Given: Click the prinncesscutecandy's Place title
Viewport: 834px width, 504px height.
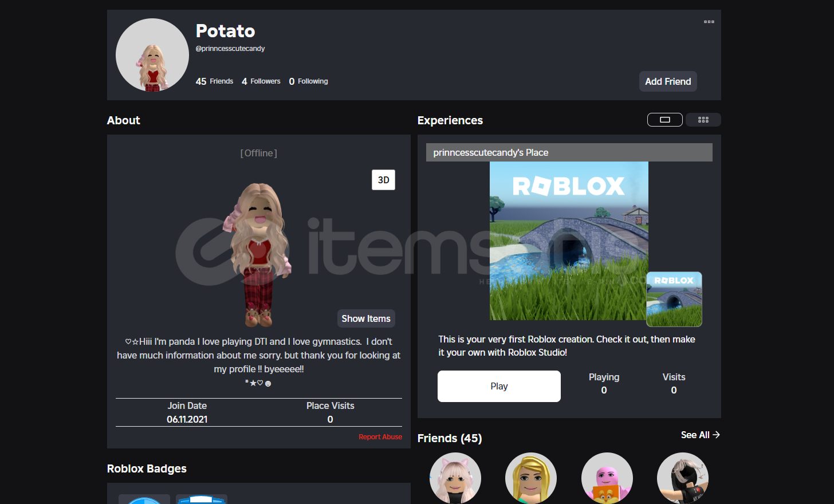Looking at the screenshot, I should (x=491, y=152).
